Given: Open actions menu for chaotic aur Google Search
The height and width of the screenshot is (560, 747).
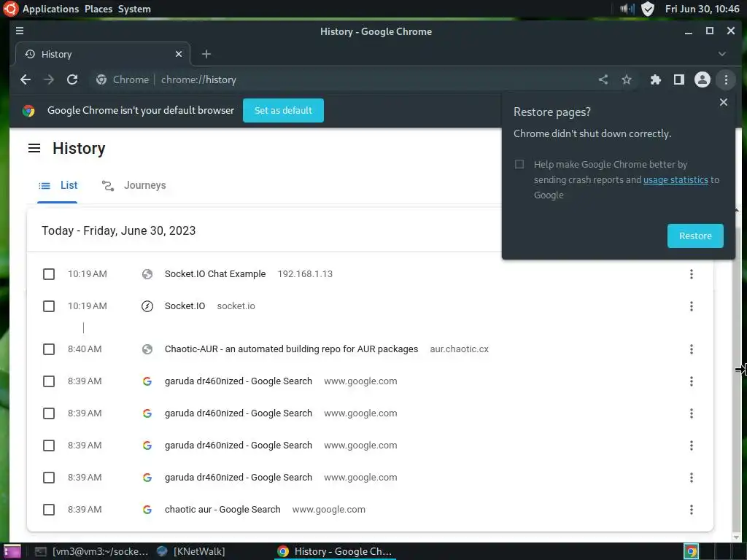Looking at the screenshot, I should pos(692,510).
